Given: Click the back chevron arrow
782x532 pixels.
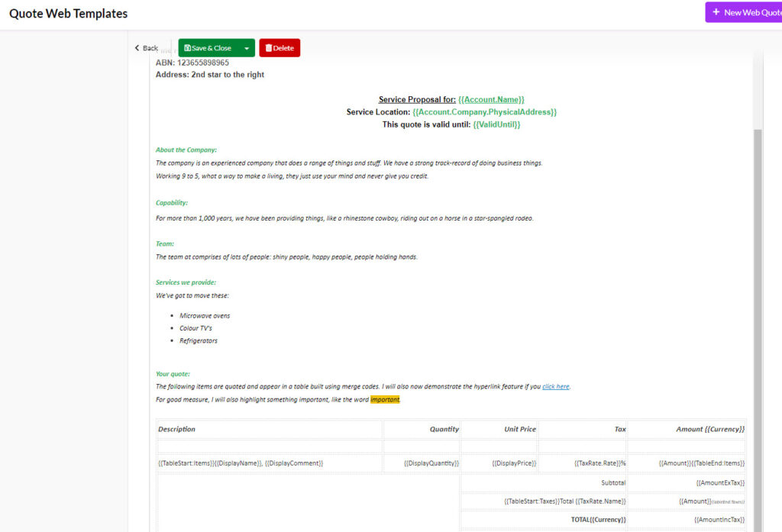Looking at the screenshot, I should click(x=136, y=47).
